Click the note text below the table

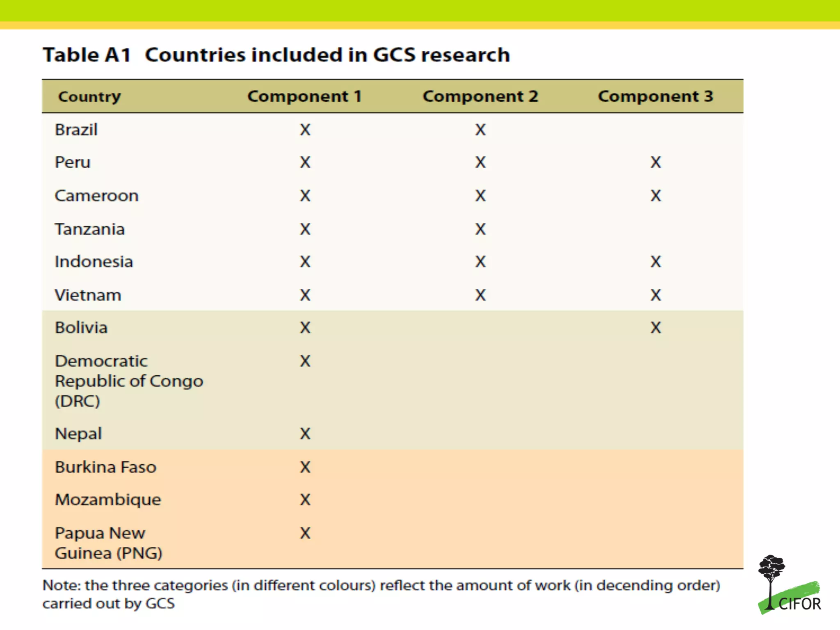coord(381,594)
